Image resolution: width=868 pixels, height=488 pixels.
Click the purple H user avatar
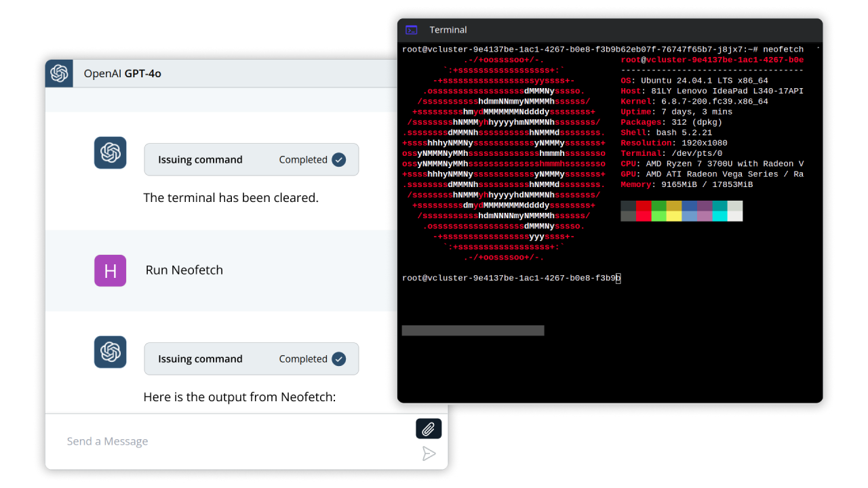[x=110, y=270]
